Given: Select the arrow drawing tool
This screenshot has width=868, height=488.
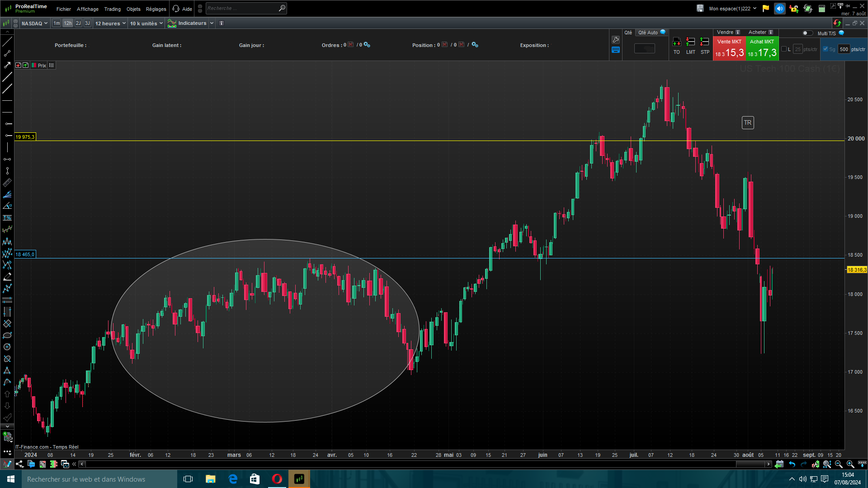Looking at the screenshot, I should click(x=7, y=65).
